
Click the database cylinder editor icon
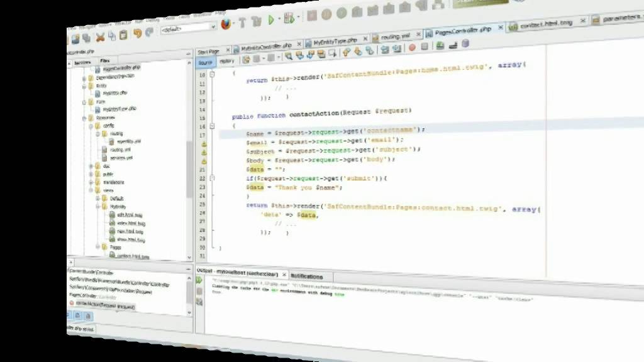[x=465, y=43]
